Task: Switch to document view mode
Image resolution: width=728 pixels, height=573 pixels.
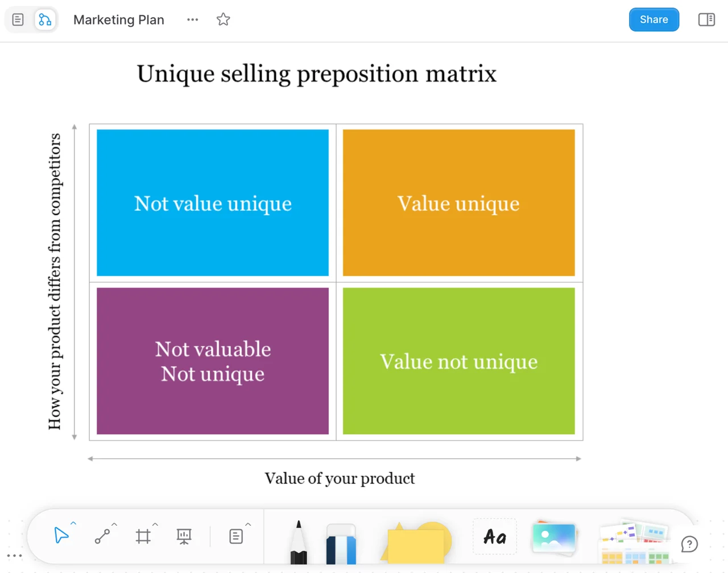Action: pos(18,20)
